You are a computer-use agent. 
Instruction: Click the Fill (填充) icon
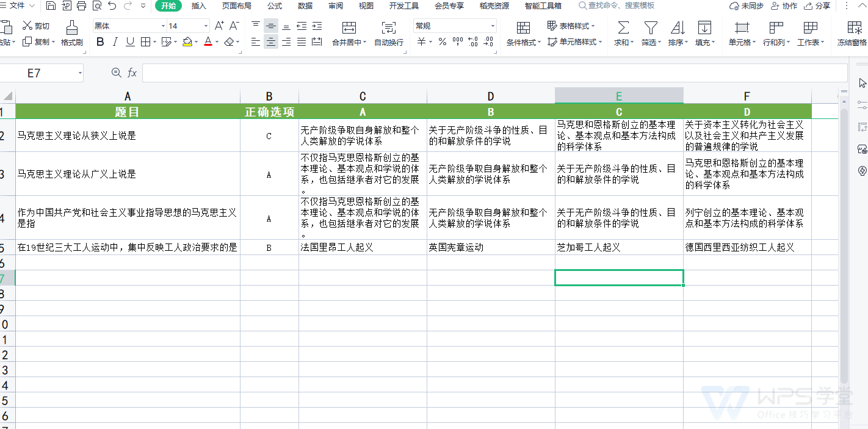704,27
